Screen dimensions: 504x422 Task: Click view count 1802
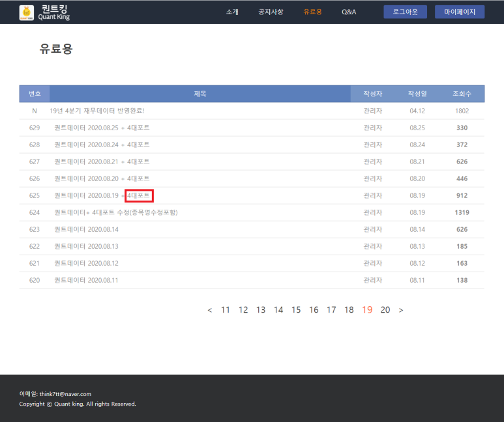pos(462,111)
